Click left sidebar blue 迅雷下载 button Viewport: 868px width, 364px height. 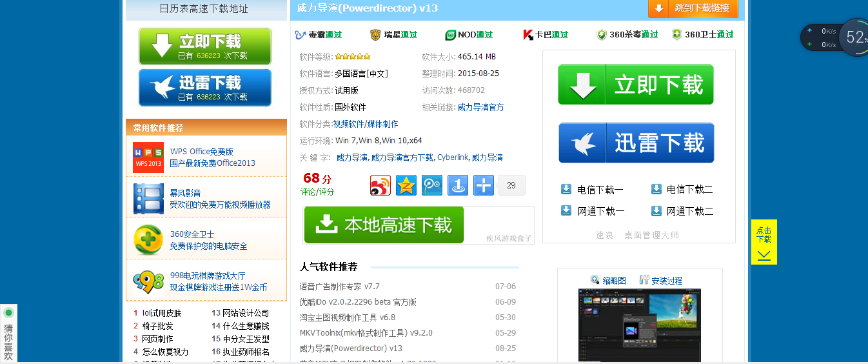pos(205,88)
